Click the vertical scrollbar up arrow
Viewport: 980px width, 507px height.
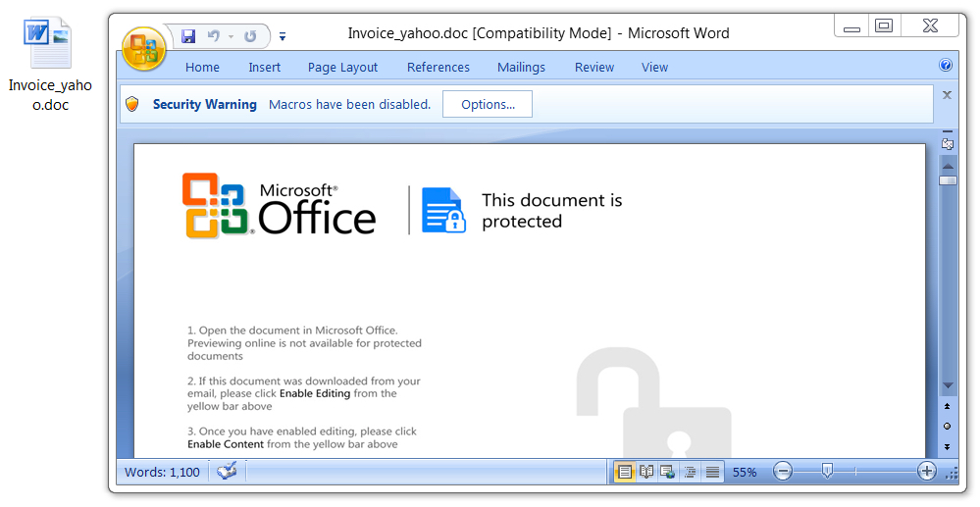point(949,167)
